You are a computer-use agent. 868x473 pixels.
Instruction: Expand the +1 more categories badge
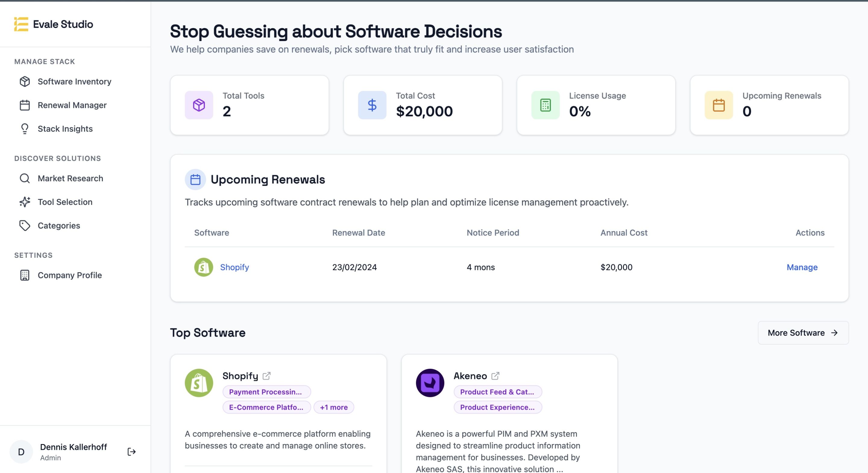(x=333, y=407)
